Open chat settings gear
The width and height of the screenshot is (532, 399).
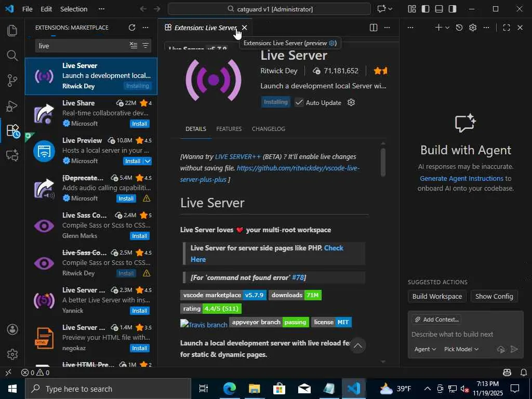(473, 28)
